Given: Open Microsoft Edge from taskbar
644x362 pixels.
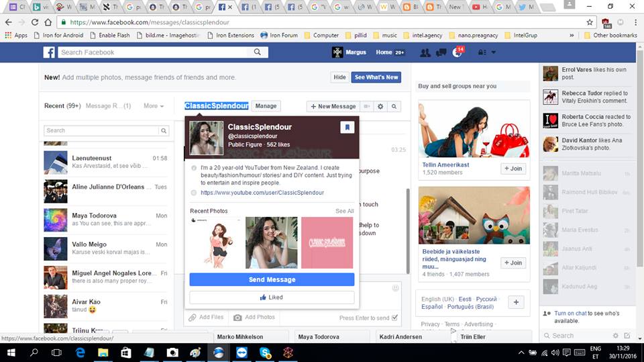Looking at the screenshot, I should point(80,353).
